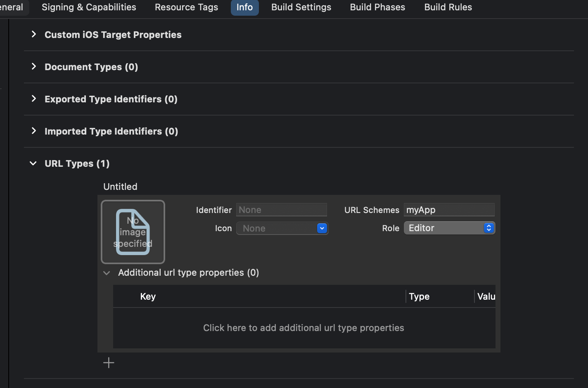Click the Key column header
Screen dimensions: 588x388
click(148, 297)
